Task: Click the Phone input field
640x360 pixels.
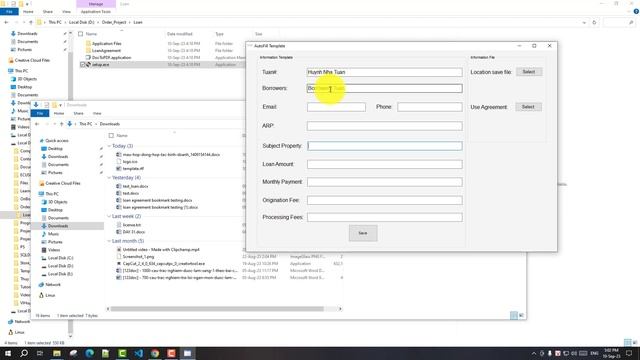Action: pyautogui.click(x=429, y=107)
